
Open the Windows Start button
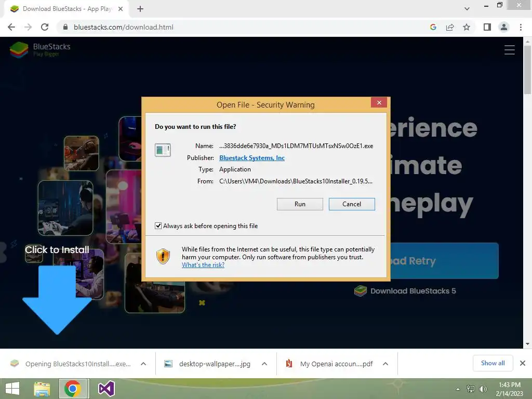click(12, 389)
